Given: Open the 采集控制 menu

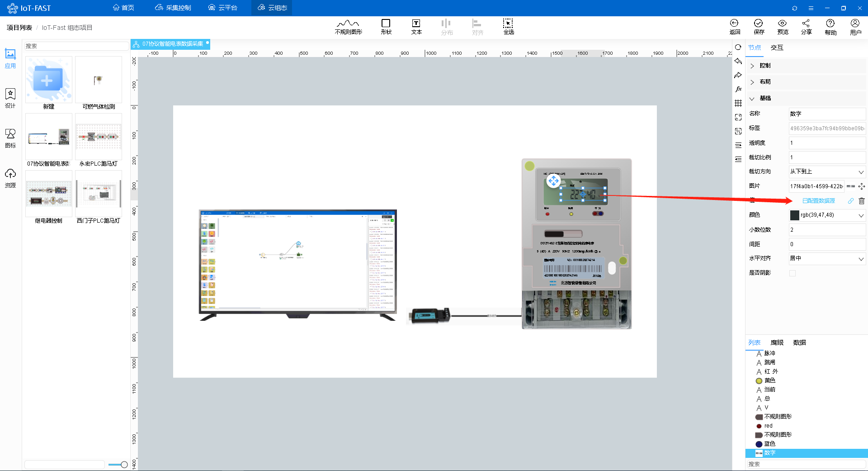Looking at the screenshot, I should [x=173, y=8].
